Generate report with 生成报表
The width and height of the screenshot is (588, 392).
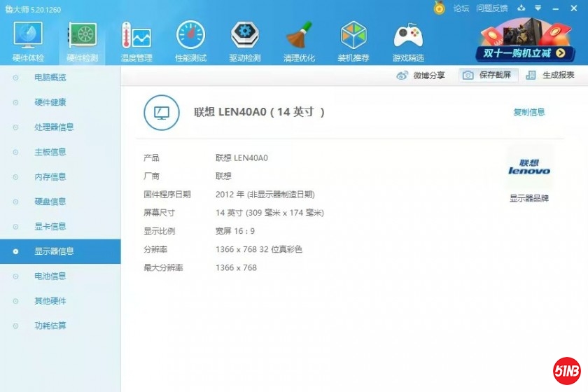click(550, 76)
